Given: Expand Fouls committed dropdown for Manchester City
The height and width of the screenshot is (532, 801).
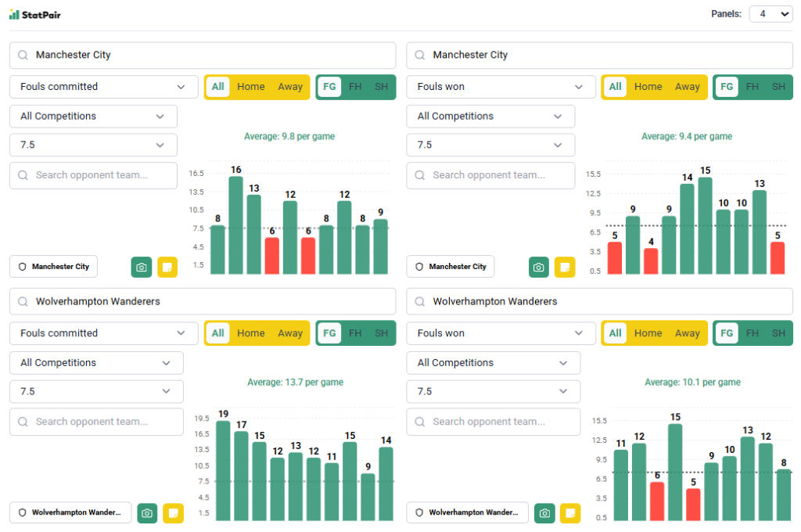Looking at the screenshot, I should click(x=103, y=87).
